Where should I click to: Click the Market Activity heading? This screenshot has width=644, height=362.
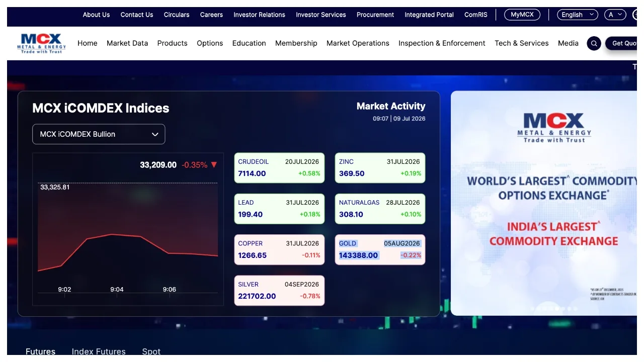tap(391, 106)
